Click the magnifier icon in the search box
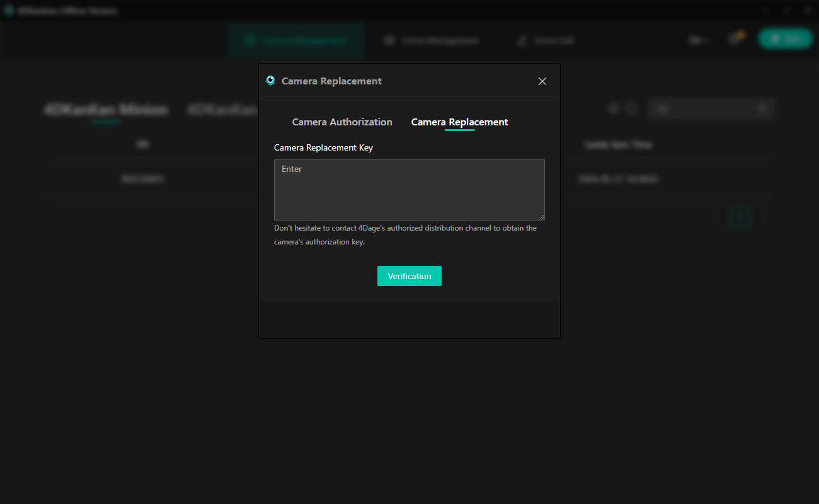Screen dimensions: 819x504 (x=763, y=109)
